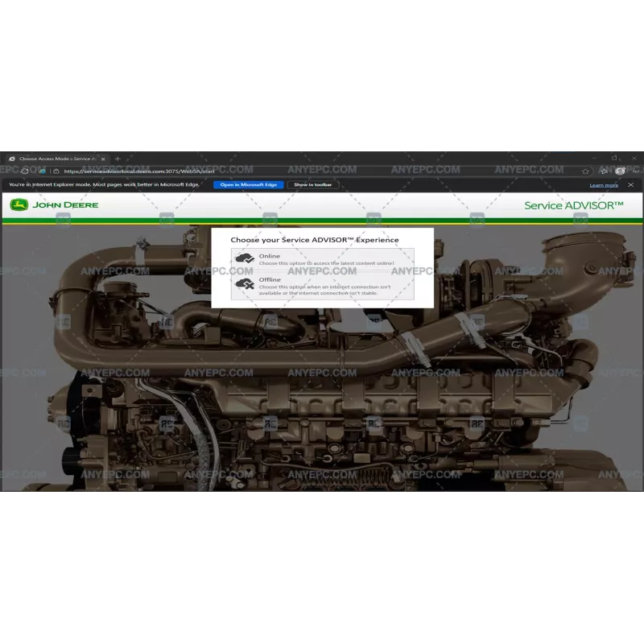The image size is (644, 644).
Task: Open the Edge profile avatar icon
Action: tap(620, 171)
